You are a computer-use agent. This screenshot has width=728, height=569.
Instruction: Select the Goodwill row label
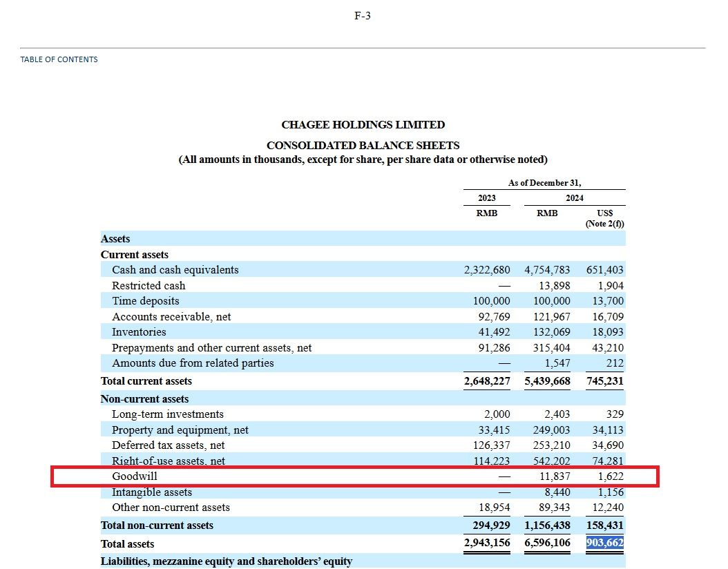tap(135, 476)
